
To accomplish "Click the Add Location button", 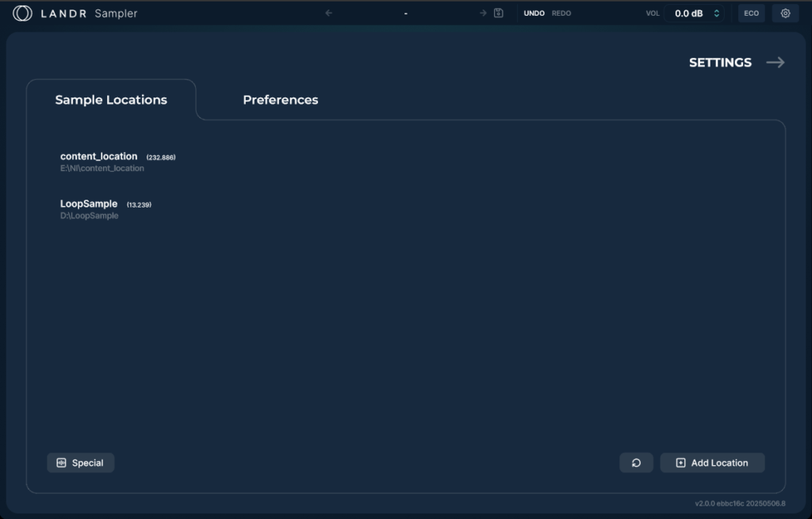I will coord(713,463).
